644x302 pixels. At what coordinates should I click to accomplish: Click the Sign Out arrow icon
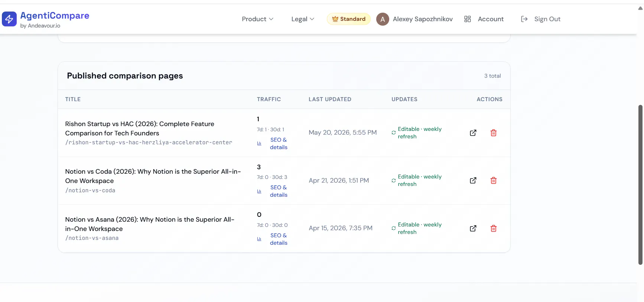[x=524, y=19]
